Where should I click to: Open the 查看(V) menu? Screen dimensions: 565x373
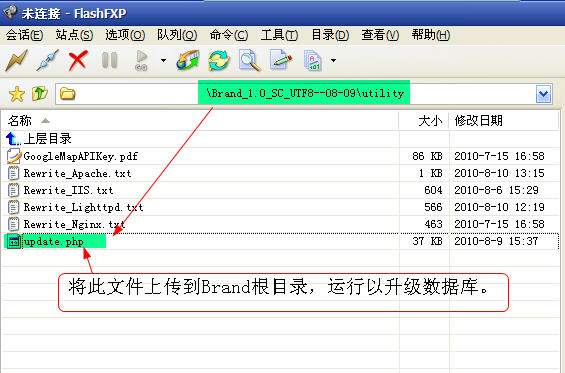[x=380, y=35]
